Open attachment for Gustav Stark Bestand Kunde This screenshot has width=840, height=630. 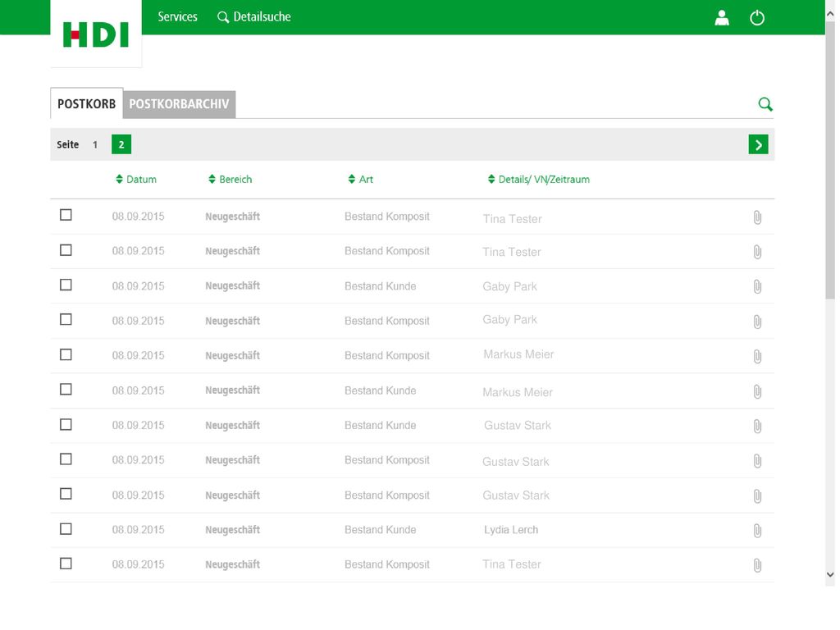click(757, 427)
